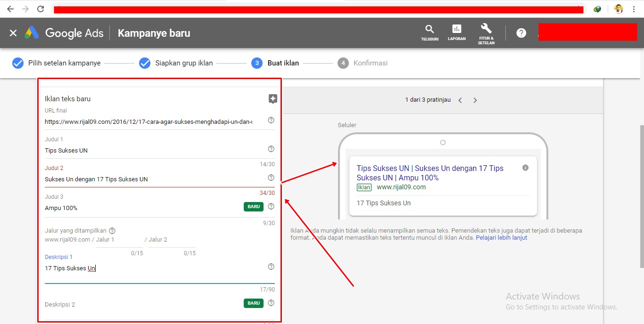
Task: Exit campaign setup with the X button
Action: [x=13, y=32]
